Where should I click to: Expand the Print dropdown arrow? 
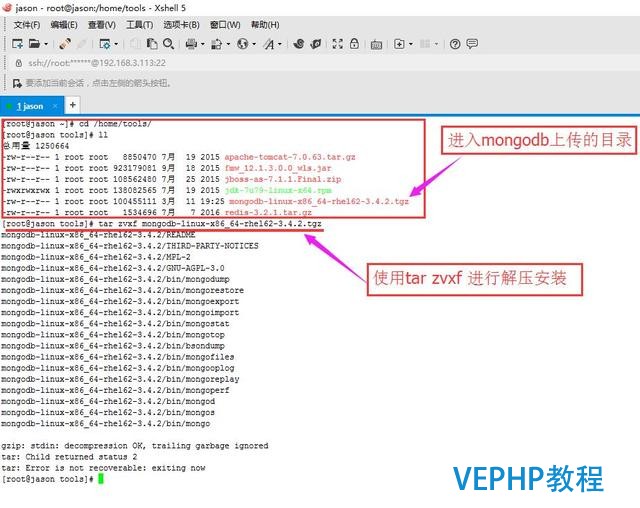202,44
